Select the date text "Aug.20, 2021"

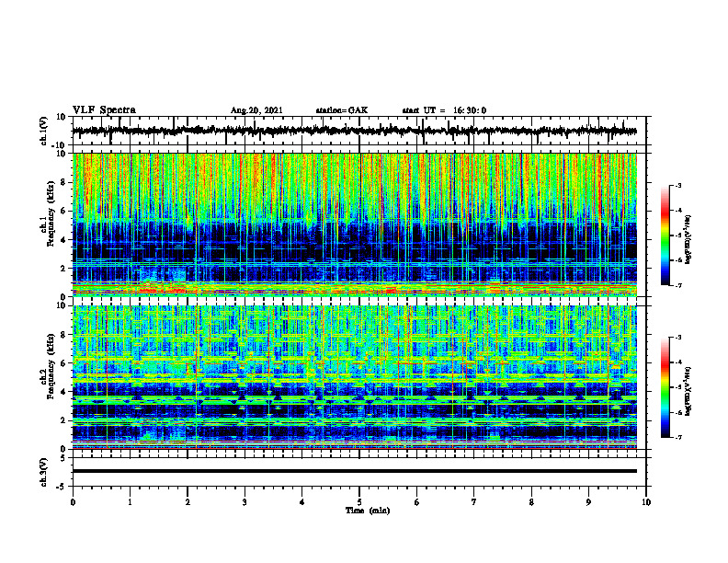coord(256,110)
